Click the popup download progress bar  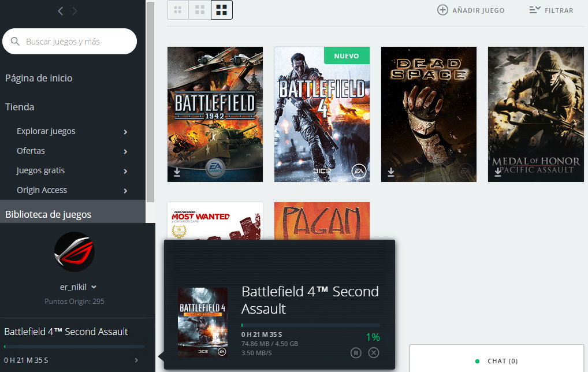click(x=311, y=325)
